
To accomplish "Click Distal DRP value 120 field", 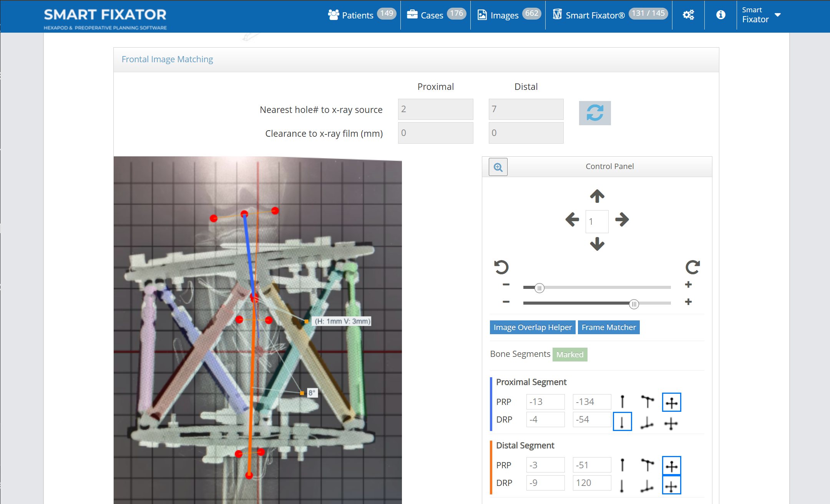I will pos(592,483).
